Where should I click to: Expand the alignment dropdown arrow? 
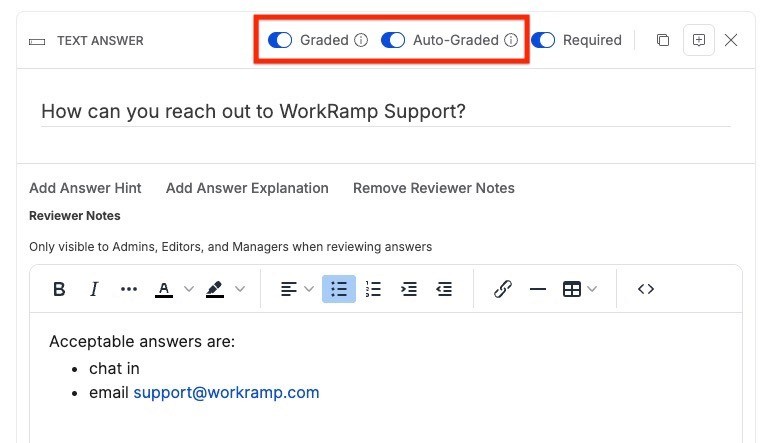pos(309,289)
